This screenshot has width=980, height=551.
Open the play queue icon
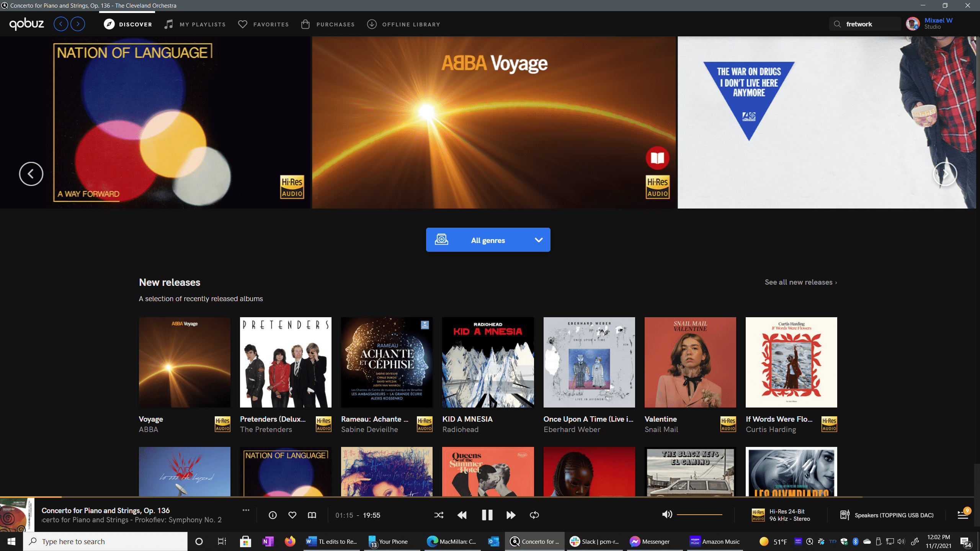[x=963, y=514]
